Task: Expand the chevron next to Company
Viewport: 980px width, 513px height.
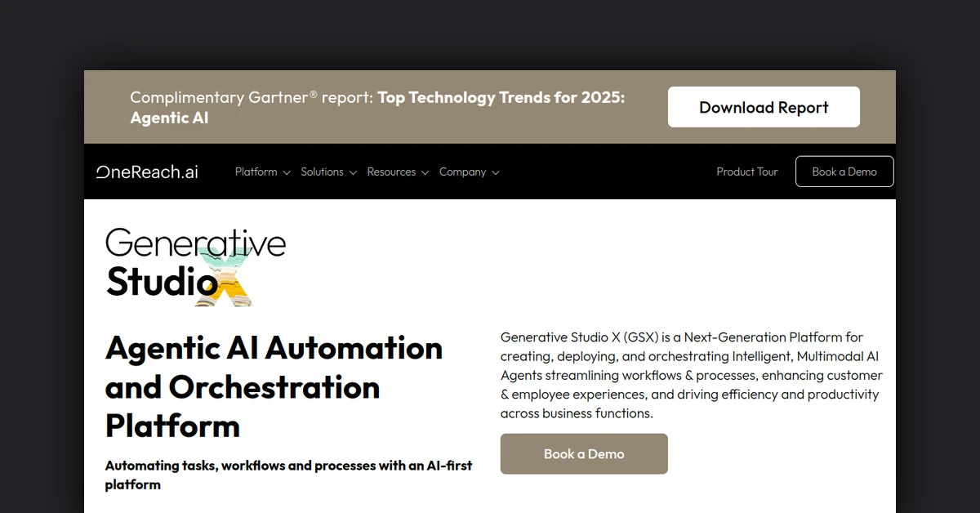Action: point(496,172)
